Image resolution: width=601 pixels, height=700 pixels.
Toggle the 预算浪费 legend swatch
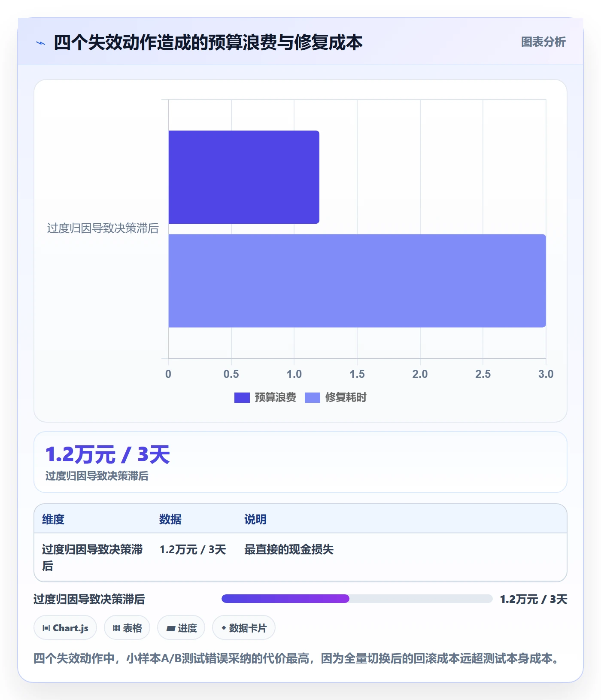point(242,398)
